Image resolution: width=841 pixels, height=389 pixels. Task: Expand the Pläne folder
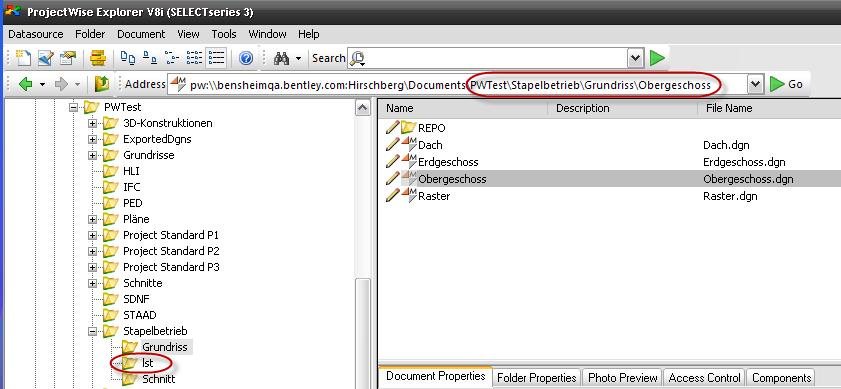click(93, 219)
